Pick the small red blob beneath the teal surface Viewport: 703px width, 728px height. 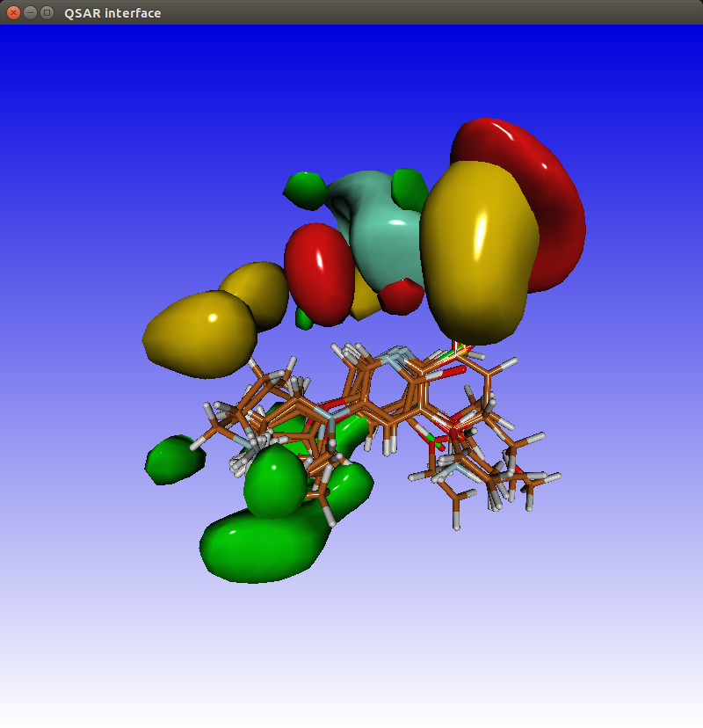tap(402, 299)
